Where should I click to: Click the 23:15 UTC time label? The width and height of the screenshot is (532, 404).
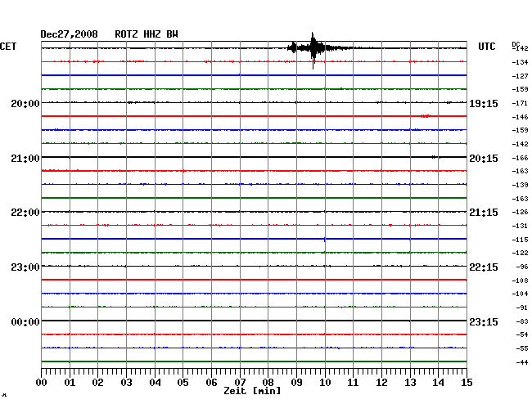(484, 321)
